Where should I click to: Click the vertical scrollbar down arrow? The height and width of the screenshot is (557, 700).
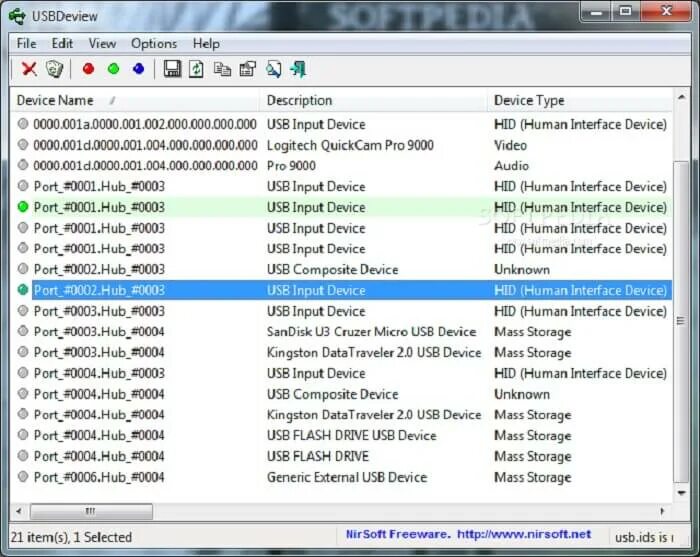681,493
